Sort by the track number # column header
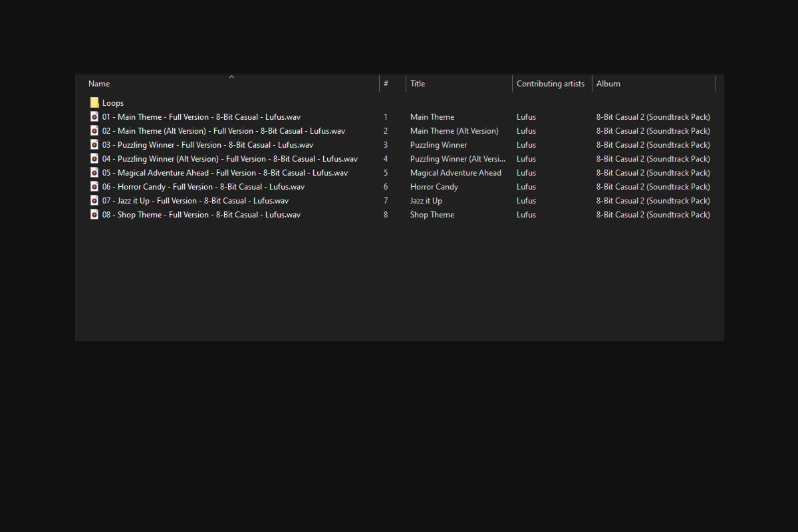 tap(386, 84)
